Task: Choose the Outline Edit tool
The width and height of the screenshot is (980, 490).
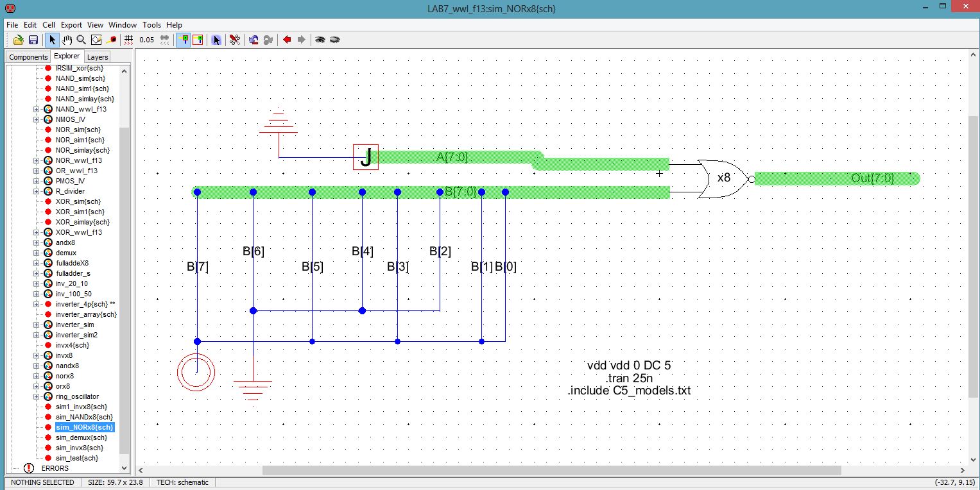Action: click(x=96, y=40)
